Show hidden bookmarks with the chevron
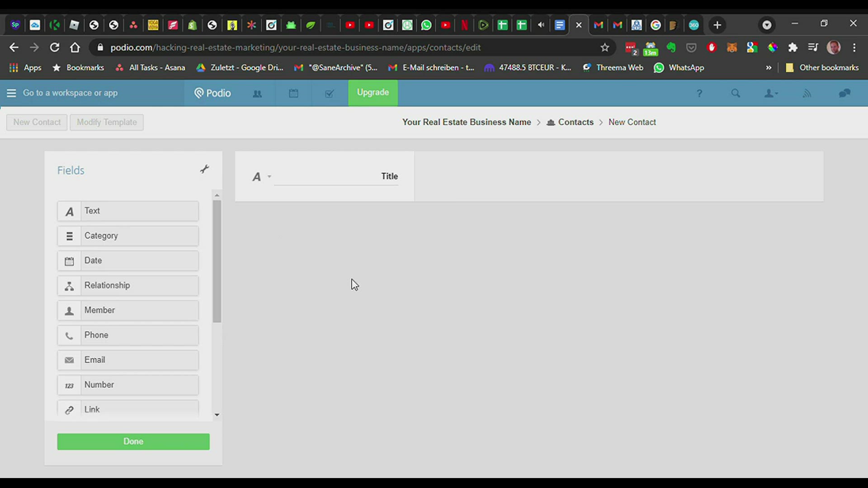The image size is (868, 488). [769, 68]
